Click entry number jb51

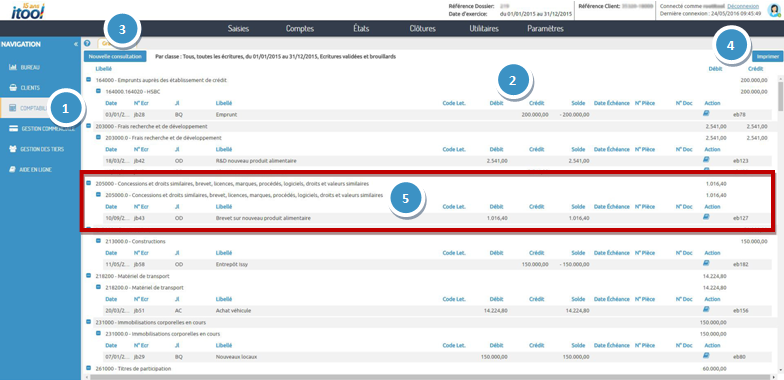coord(140,310)
